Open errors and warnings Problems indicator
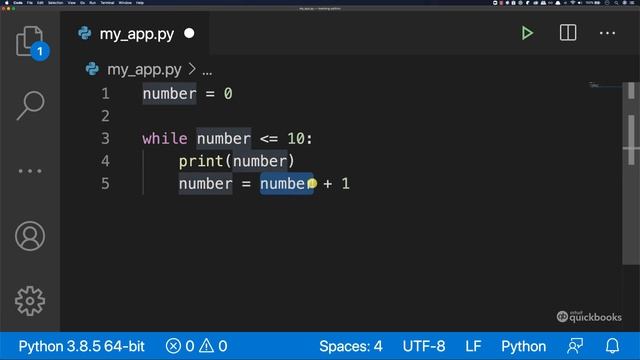The height and width of the screenshot is (360, 640). pyautogui.click(x=196, y=346)
